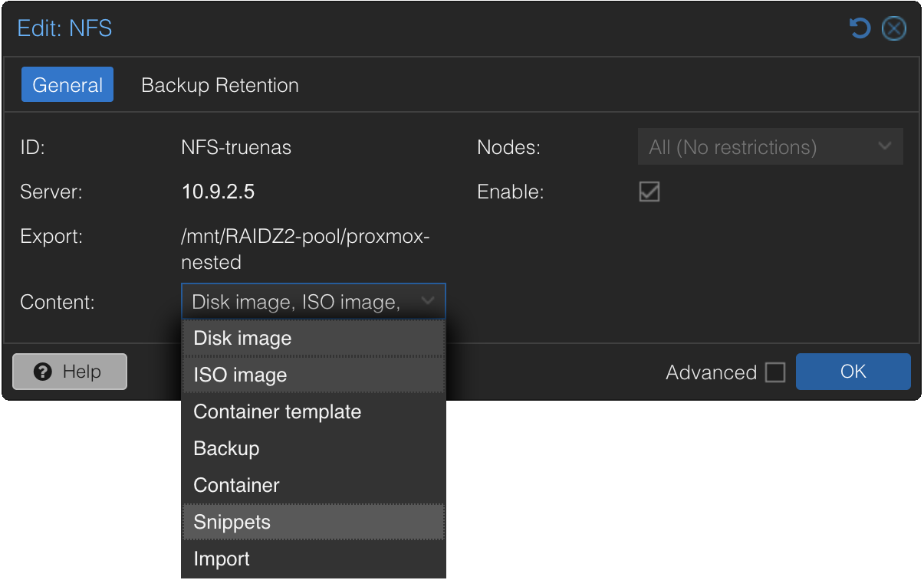
Task: Click the export path /mnt/RAIDZ2-pool/proxmox-nested
Action: click(x=305, y=249)
